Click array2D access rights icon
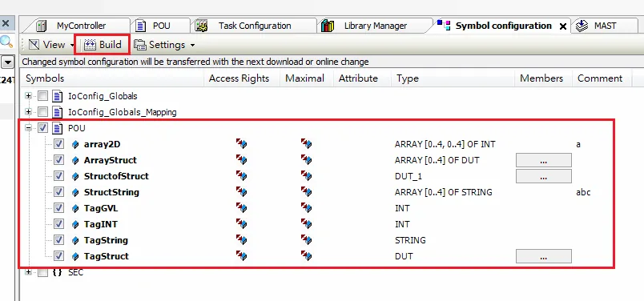644x301 pixels. point(241,144)
